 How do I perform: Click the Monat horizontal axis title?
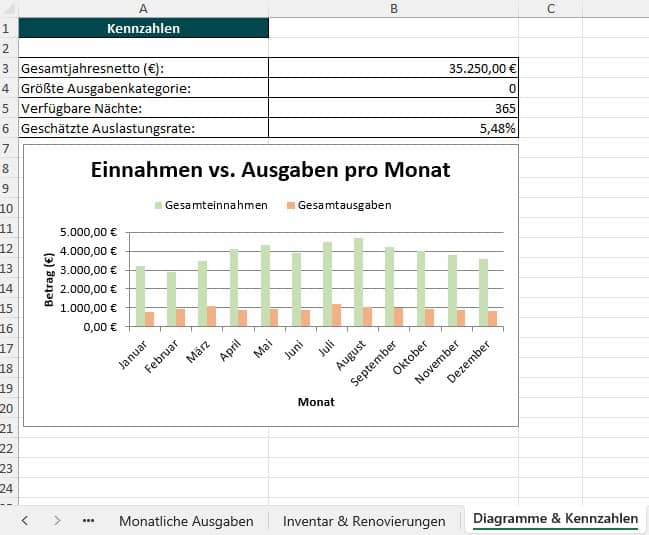tap(316, 402)
